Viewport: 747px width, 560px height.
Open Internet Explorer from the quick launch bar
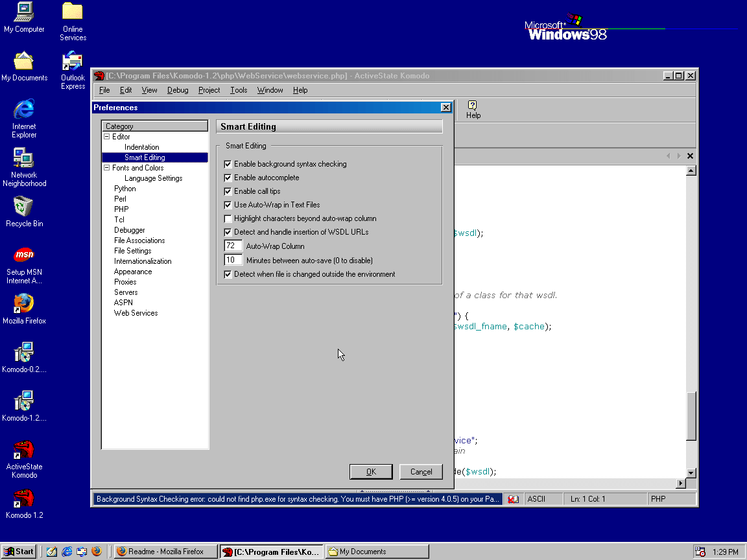(67, 552)
